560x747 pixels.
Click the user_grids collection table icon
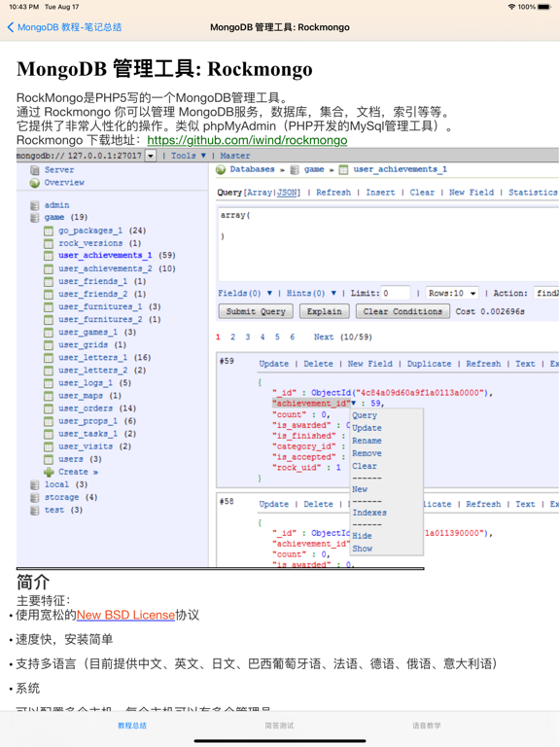pos(49,345)
